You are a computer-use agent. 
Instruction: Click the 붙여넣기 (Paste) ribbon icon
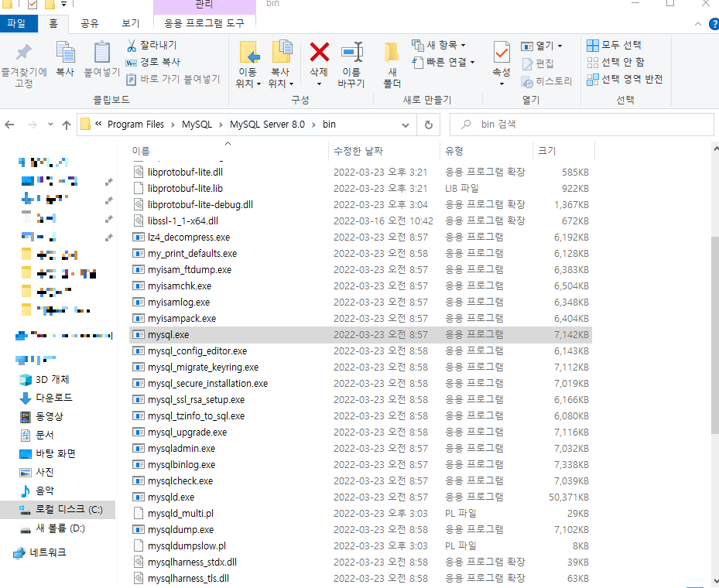(x=102, y=60)
